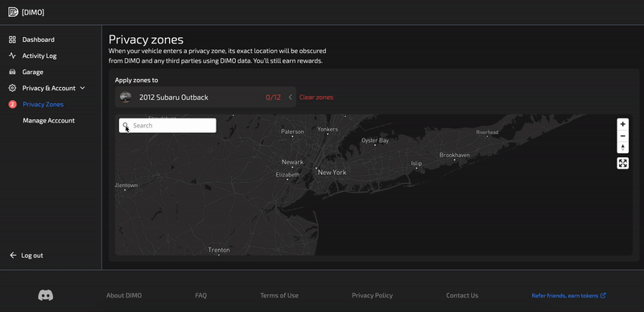Open the Privacy Policy footer link
The height and width of the screenshot is (312, 644).
point(372,295)
